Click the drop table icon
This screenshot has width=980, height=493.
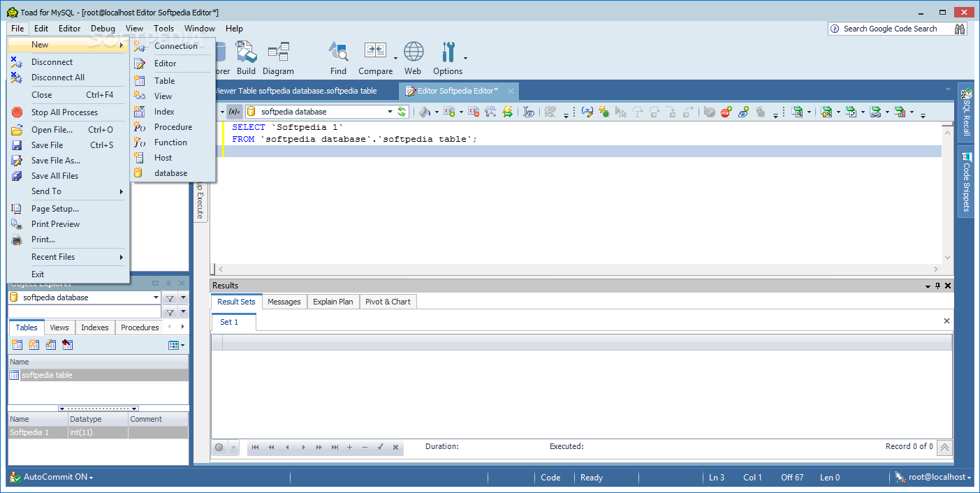tap(67, 345)
